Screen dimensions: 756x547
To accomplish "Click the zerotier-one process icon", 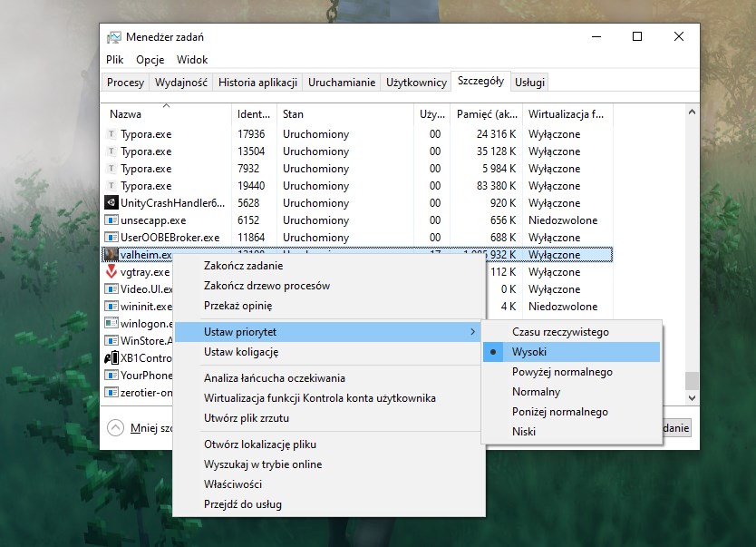I will (111, 392).
